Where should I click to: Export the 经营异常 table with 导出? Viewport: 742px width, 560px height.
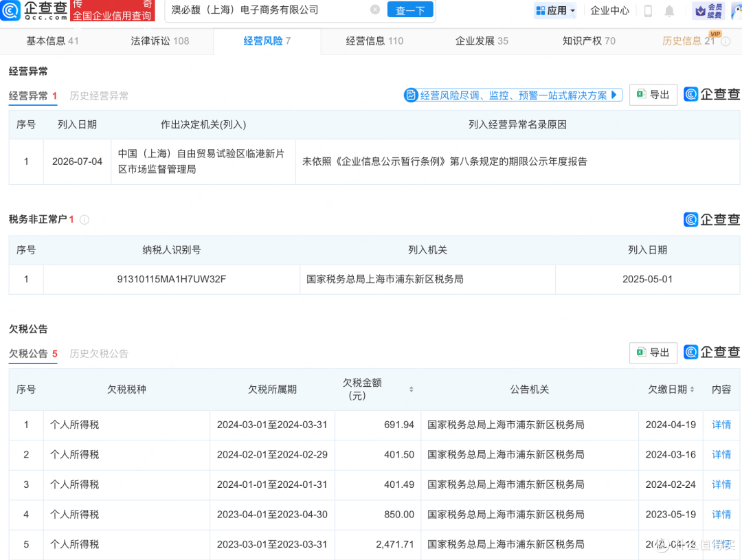pos(653,95)
